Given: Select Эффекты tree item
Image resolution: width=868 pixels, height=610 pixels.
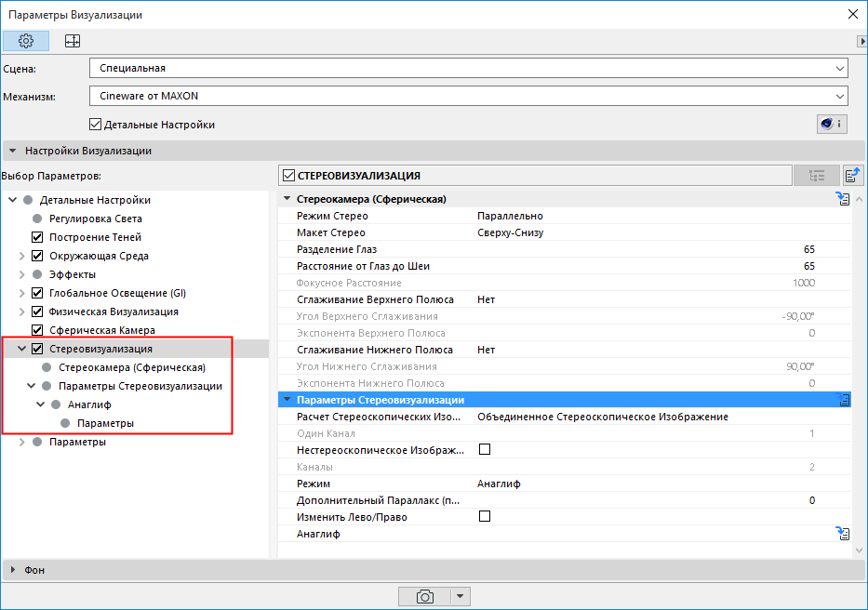Looking at the screenshot, I should (x=73, y=274).
